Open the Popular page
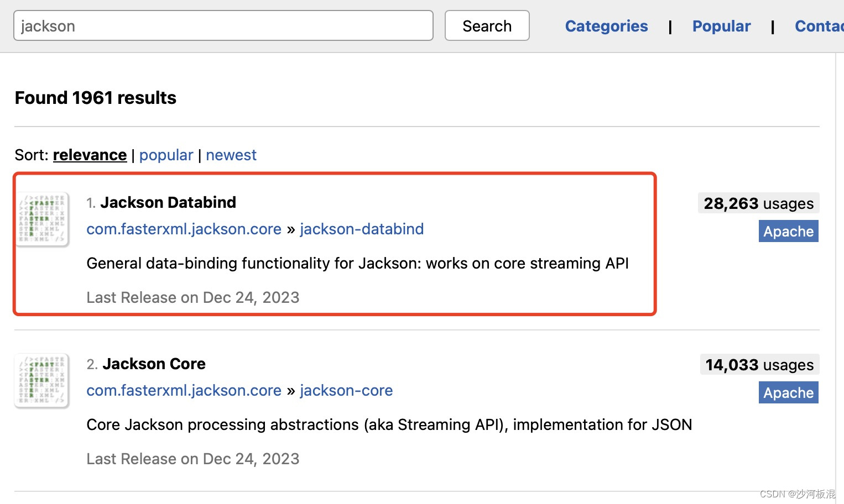This screenshot has height=504, width=844. tap(721, 26)
